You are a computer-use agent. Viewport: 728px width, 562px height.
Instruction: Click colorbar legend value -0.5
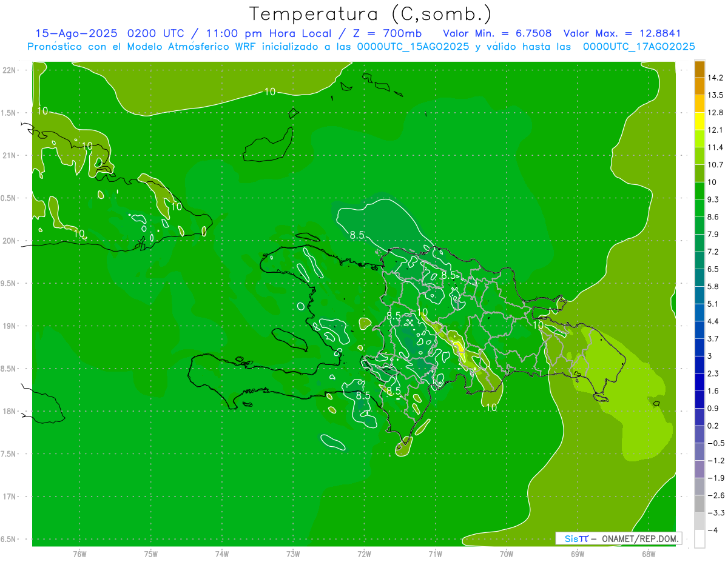(716, 443)
